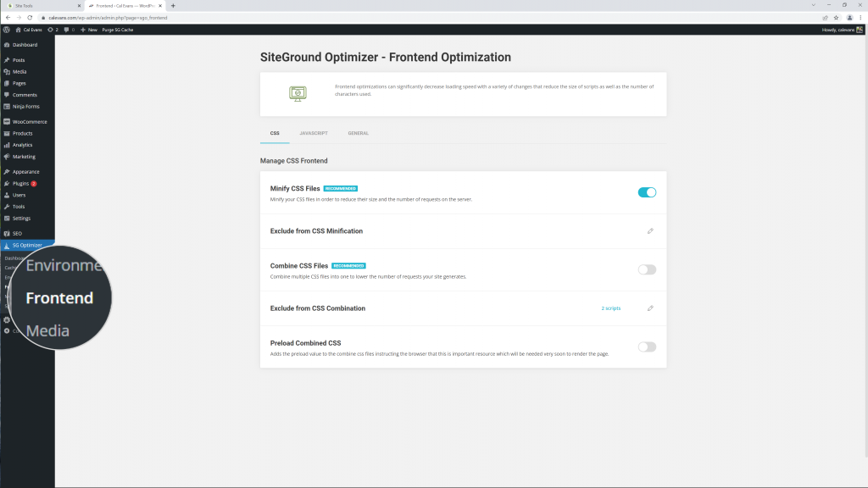This screenshot has height=488, width=868.
Task: Click the Marketing megaphone icon
Action: click(7, 157)
